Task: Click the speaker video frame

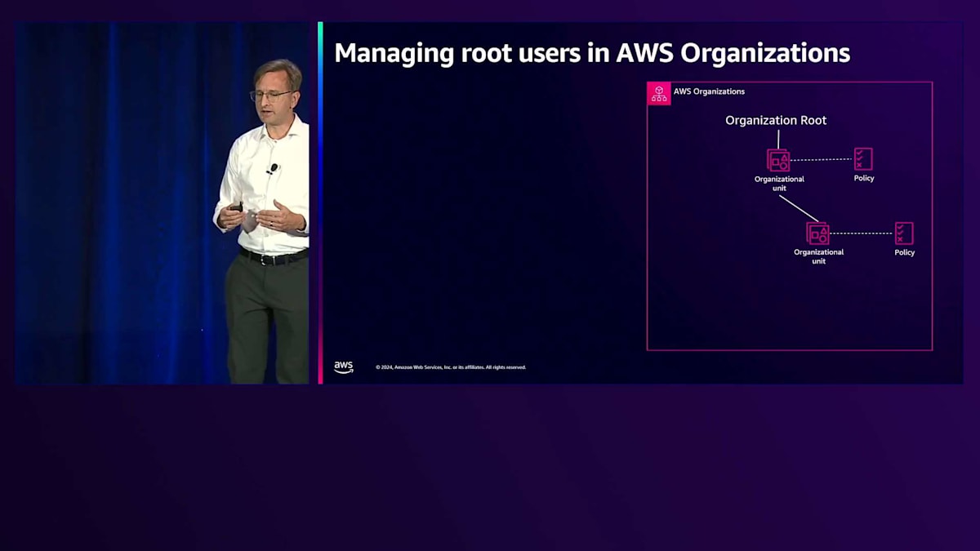Action: [x=163, y=202]
